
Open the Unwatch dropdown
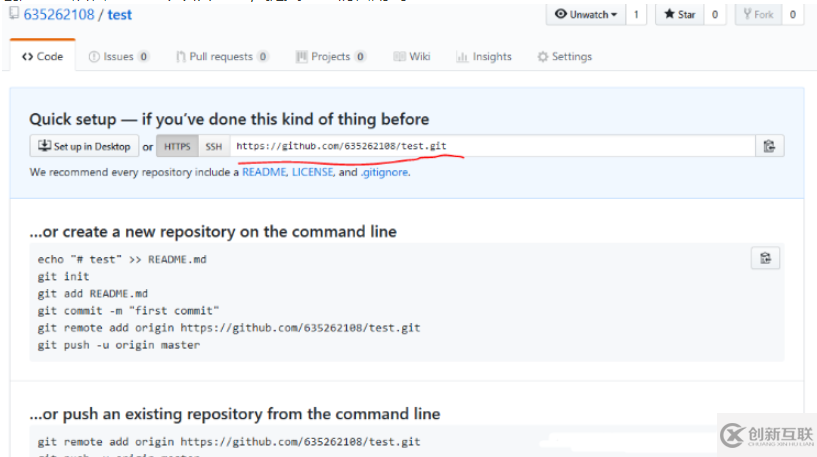pyautogui.click(x=586, y=15)
